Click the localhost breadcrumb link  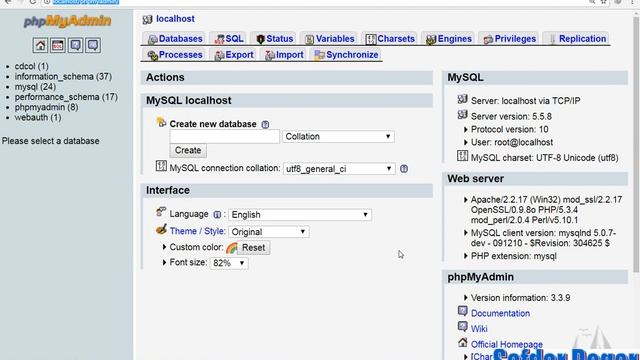[175, 19]
